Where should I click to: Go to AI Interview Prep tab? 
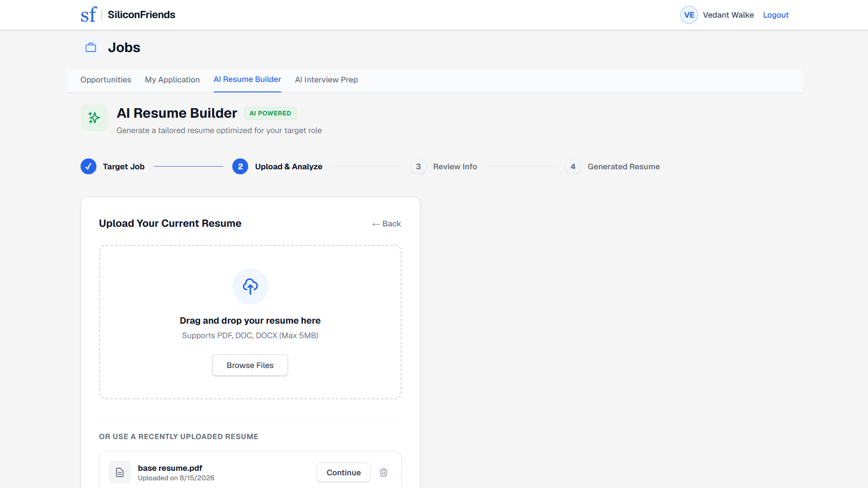tap(326, 80)
